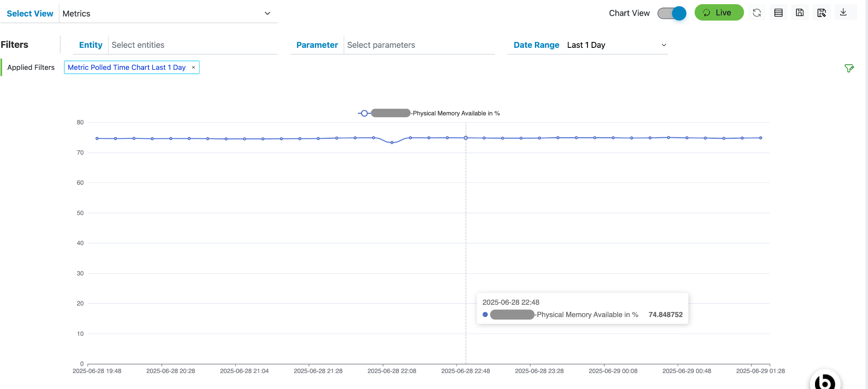868x389 pixels.
Task: Open the Date Range Last 1 Day dropdown
Action: tap(664, 45)
